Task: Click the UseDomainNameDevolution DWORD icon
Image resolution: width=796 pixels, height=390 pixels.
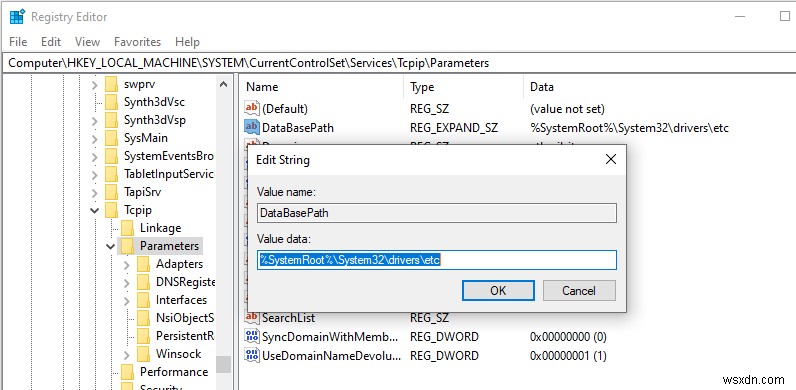Action: pos(252,355)
